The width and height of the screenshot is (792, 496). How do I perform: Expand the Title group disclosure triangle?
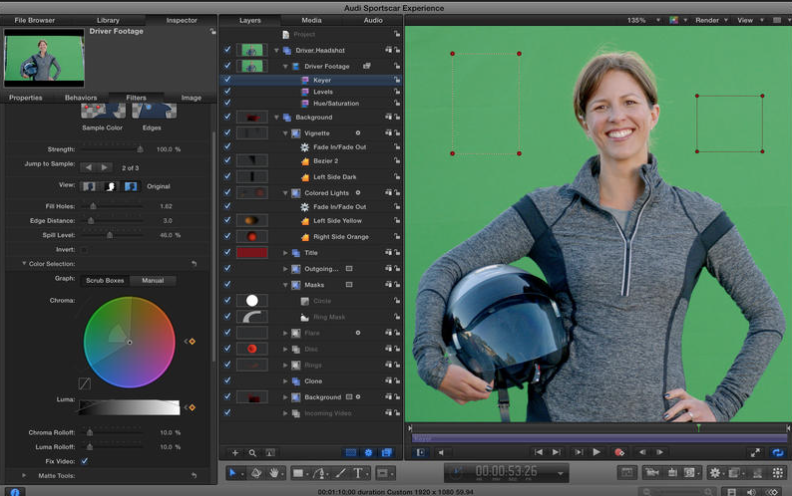click(x=285, y=253)
